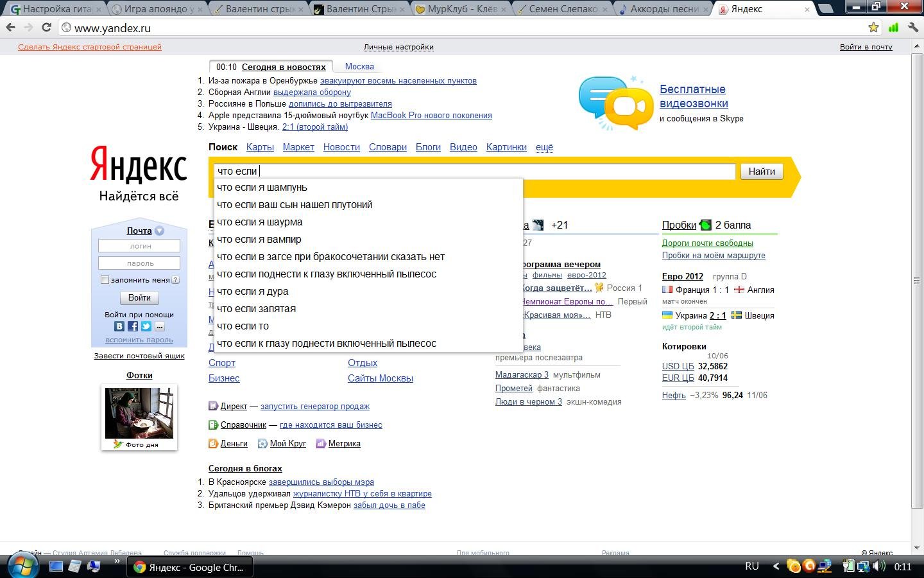This screenshot has height=578, width=924.
Task: Click the Деньги wallet icon
Action: [x=213, y=443]
